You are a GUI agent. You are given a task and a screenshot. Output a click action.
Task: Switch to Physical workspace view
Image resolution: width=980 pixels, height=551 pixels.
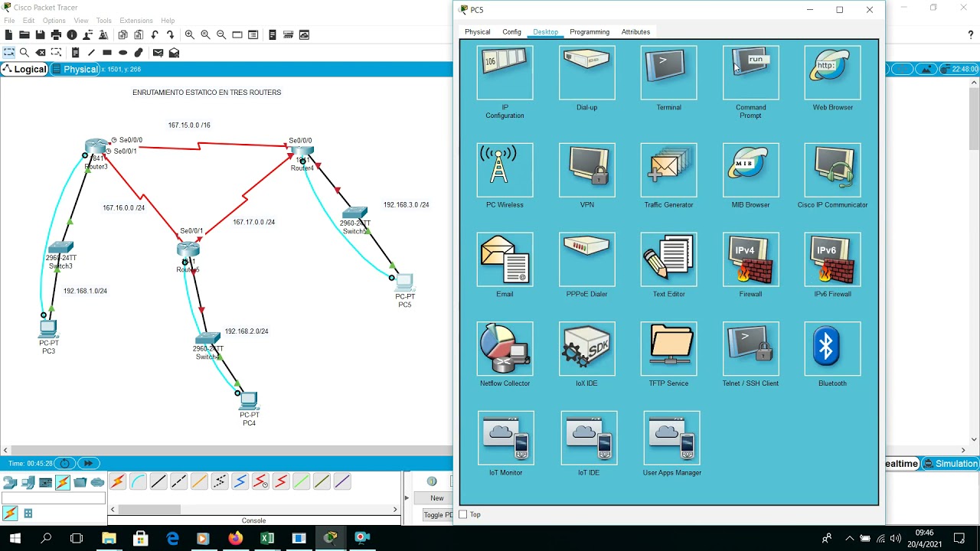(x=75, y=69)
